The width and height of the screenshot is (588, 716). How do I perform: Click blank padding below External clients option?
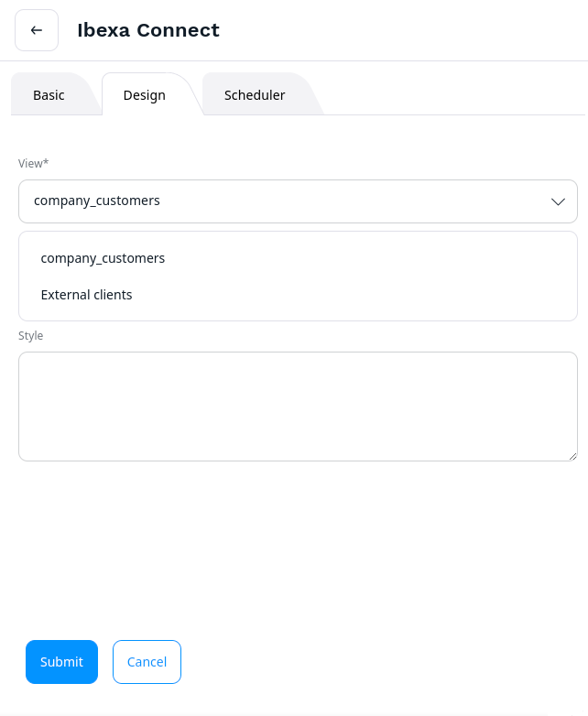[x=298, y=315]
